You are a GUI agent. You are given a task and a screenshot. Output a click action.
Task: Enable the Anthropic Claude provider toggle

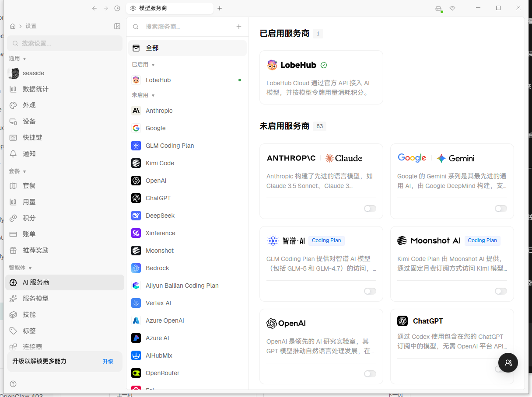370,209
